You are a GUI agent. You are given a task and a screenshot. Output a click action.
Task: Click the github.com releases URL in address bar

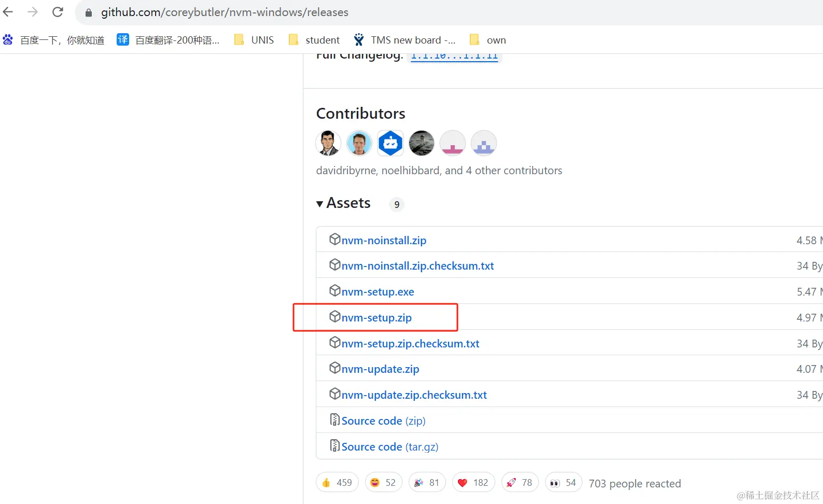pos(225,12)
